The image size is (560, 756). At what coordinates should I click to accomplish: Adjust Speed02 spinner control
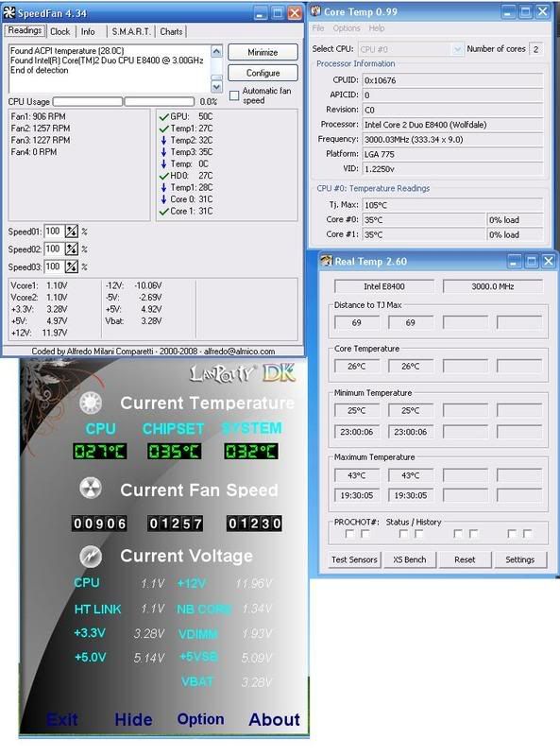72,249
